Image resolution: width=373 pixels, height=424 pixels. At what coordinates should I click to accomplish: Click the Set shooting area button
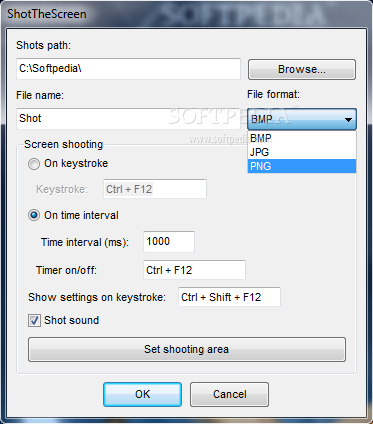[187, 349]
